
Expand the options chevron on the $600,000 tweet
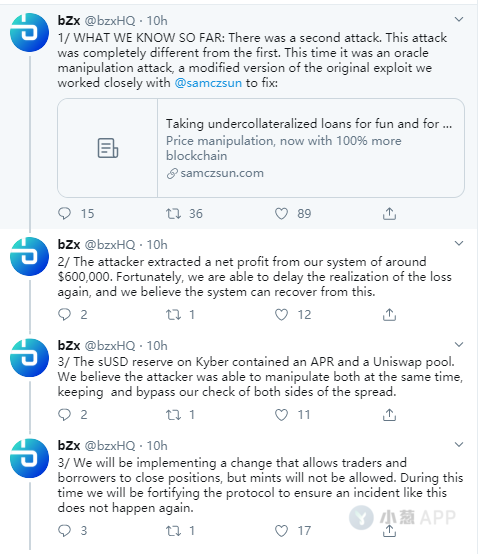tap(459, 243)
